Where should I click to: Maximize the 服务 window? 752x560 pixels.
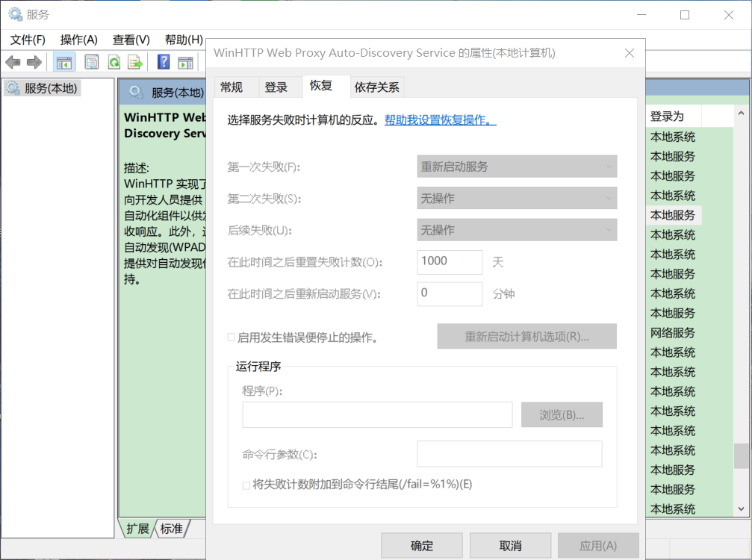685,15
